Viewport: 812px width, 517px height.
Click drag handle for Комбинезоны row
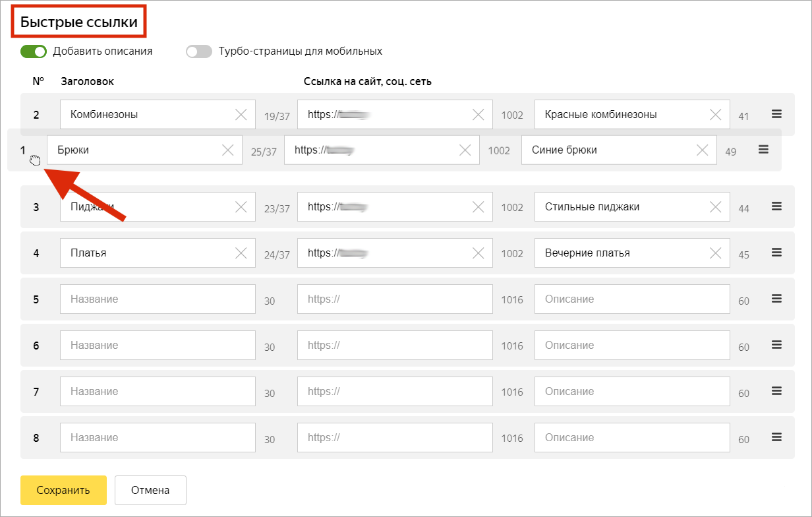click(x=776, y=114)
